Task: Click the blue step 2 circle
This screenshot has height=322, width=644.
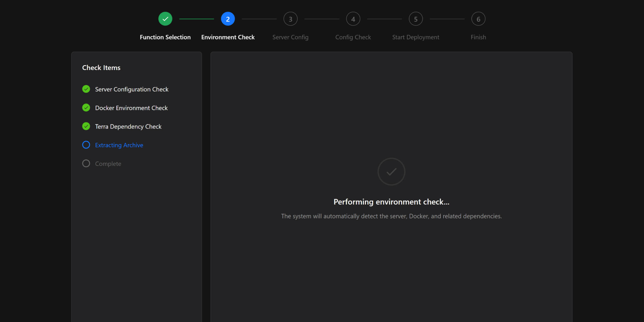Action: point(228,19)
